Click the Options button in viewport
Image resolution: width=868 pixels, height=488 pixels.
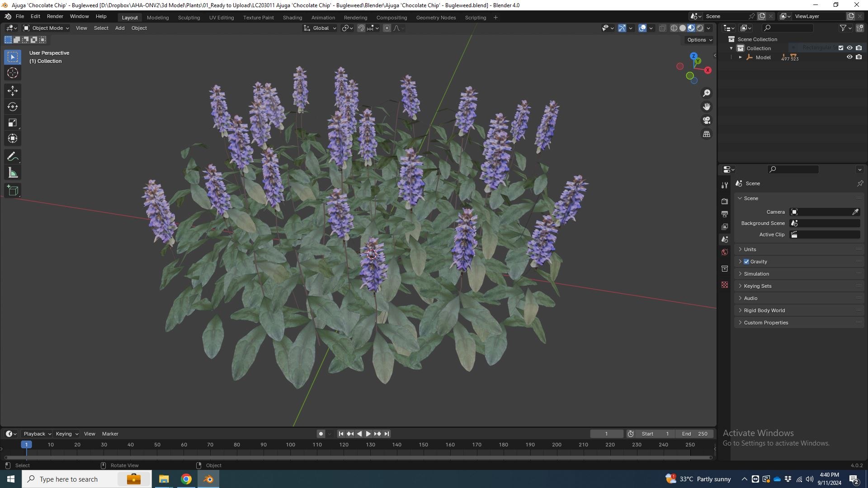point(699,40)
